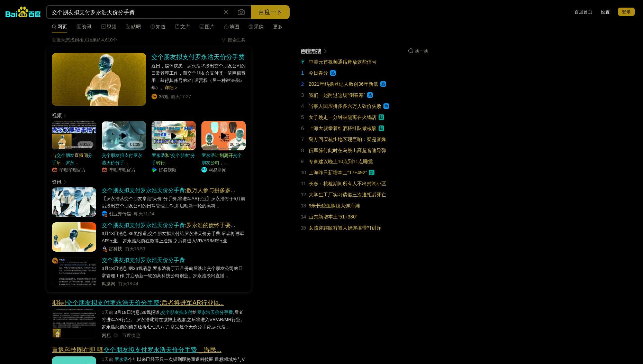
Task: Refresh hot list with 换一换
Action: tap(418, 51)
